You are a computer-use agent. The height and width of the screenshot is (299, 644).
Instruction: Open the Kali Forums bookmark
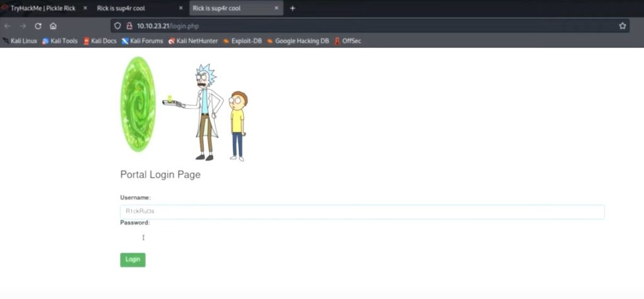pos(142,41)
